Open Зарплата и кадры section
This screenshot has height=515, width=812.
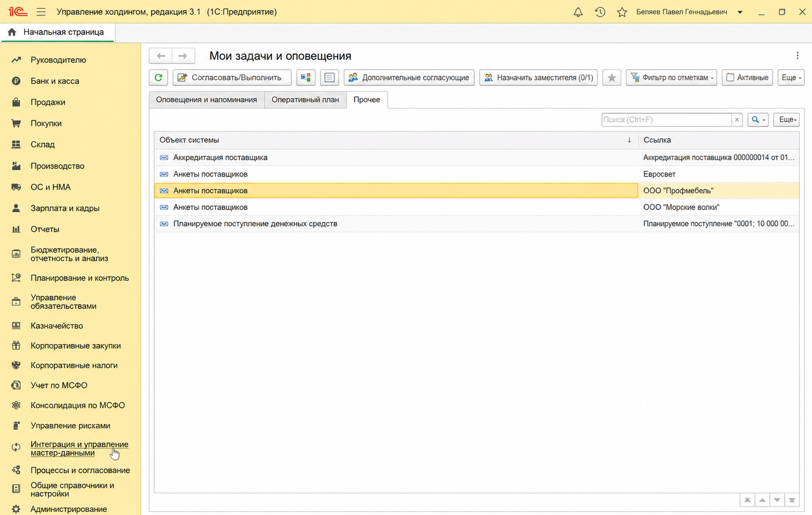[65, 208]
